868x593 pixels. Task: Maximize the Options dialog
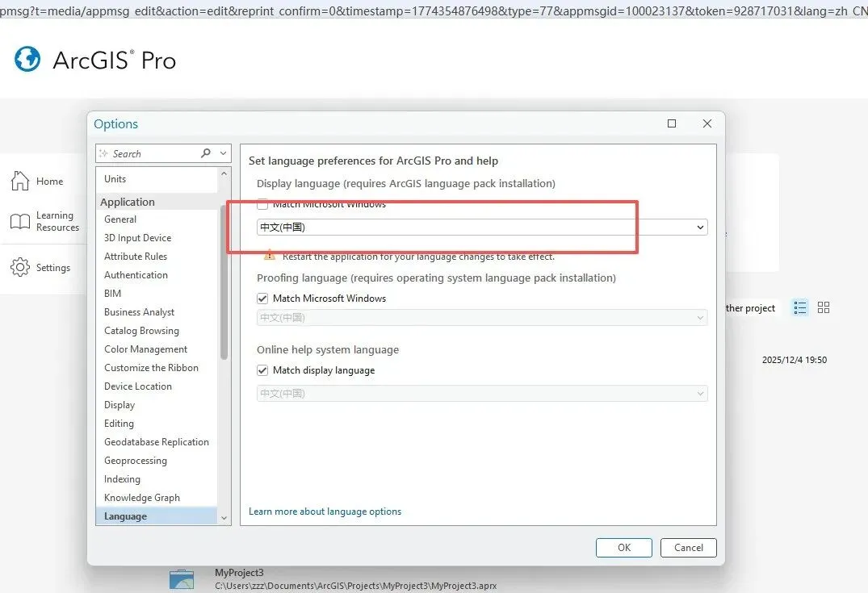click(x=672, y=123)
